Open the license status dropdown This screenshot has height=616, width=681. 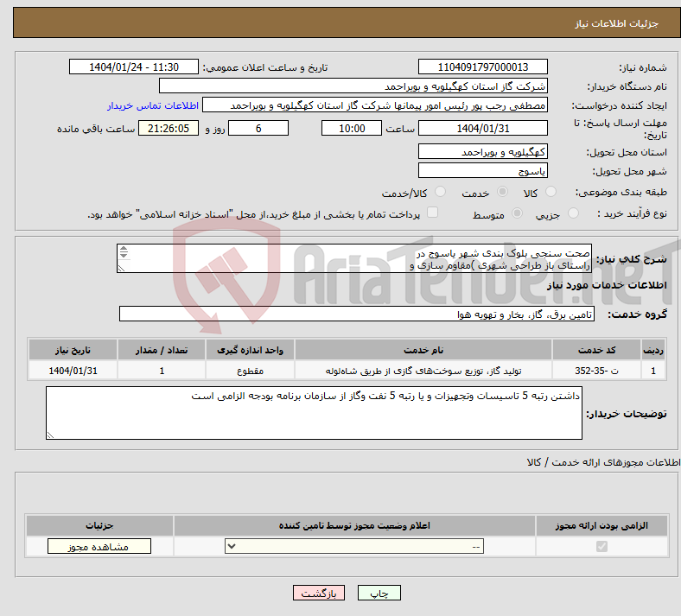(354, 546)
